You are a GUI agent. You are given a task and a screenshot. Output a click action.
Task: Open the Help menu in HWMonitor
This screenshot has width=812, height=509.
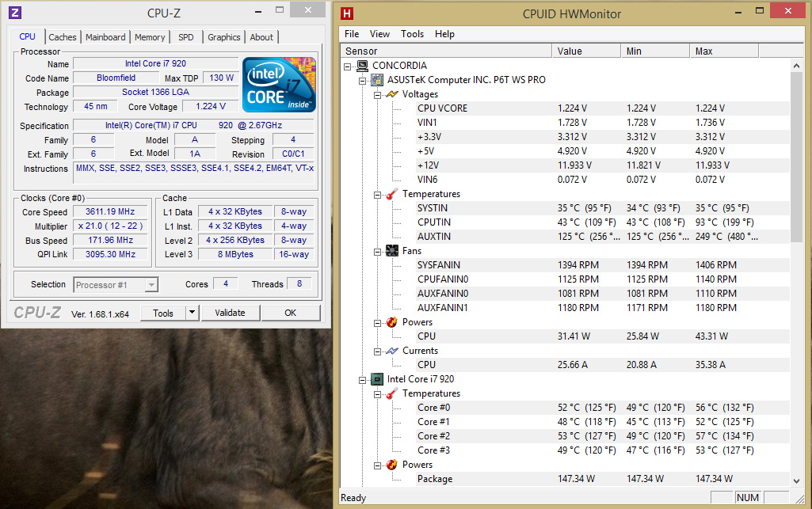click(x=445, y=33)
